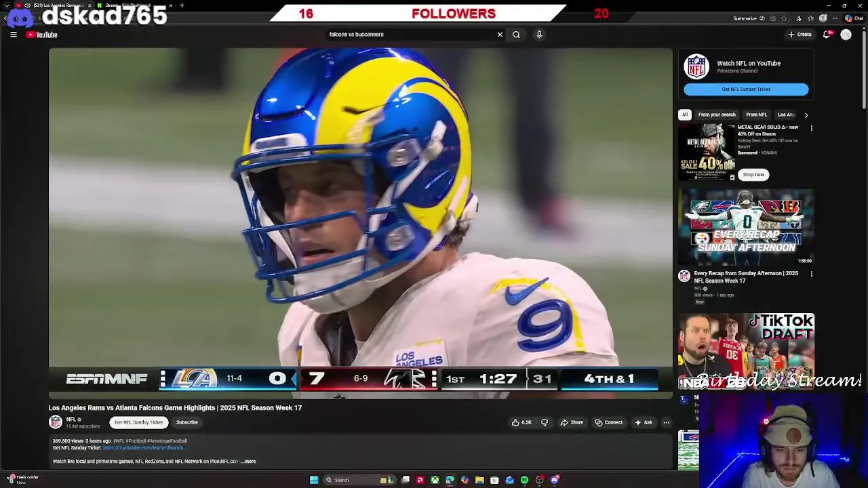The height and width of the screenshot is (488, 868).
Task: Open a new browser tab
Action: (x=182, y=5)
